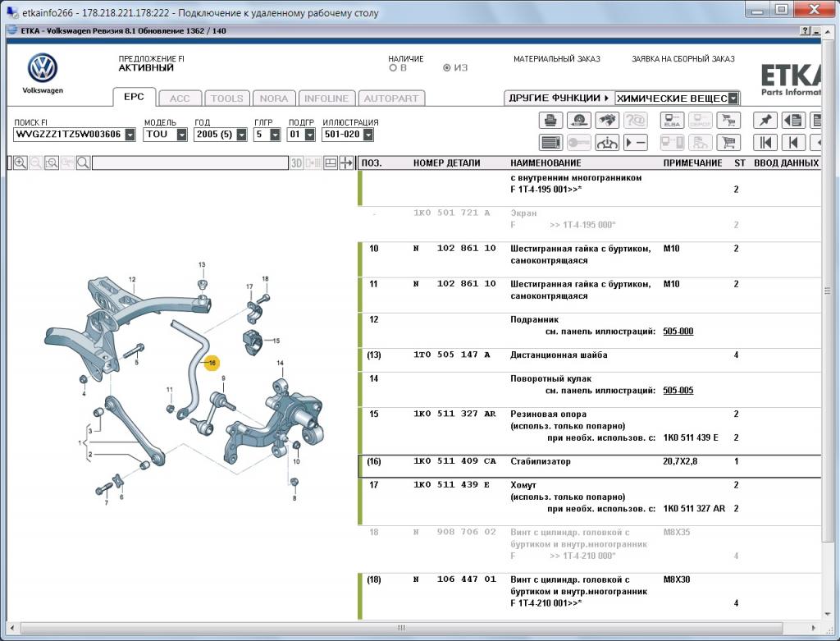This screenshot has height=641, width=840.
Task: Open the ИЛЛЮСТРАЦИЯ 501-020 dropdown
Action: [368, 135]
